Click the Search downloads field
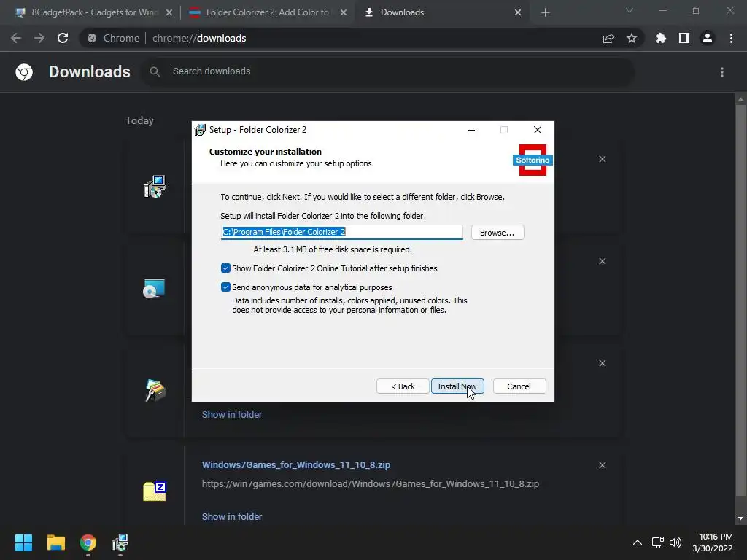 coord(388,71)
